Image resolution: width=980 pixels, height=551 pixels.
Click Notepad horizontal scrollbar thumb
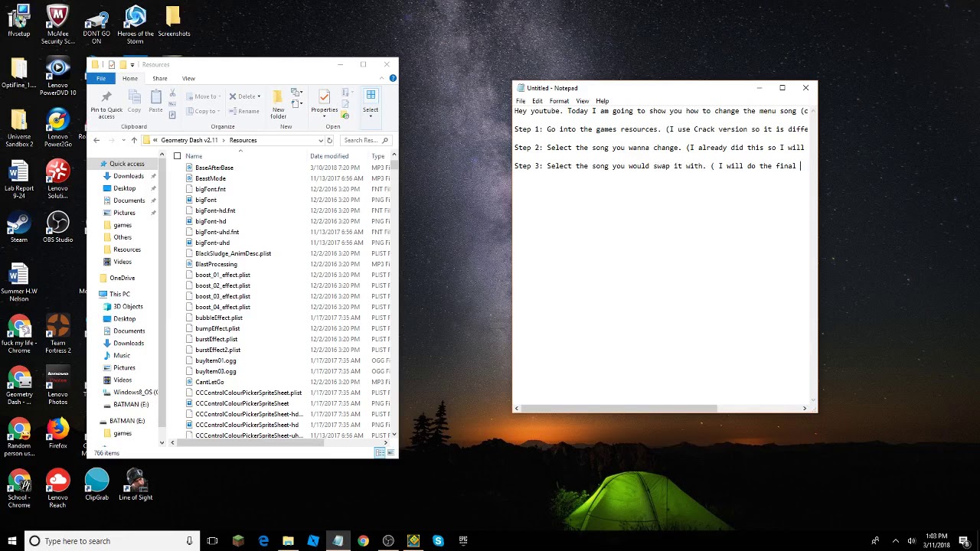tap(619, 408)
